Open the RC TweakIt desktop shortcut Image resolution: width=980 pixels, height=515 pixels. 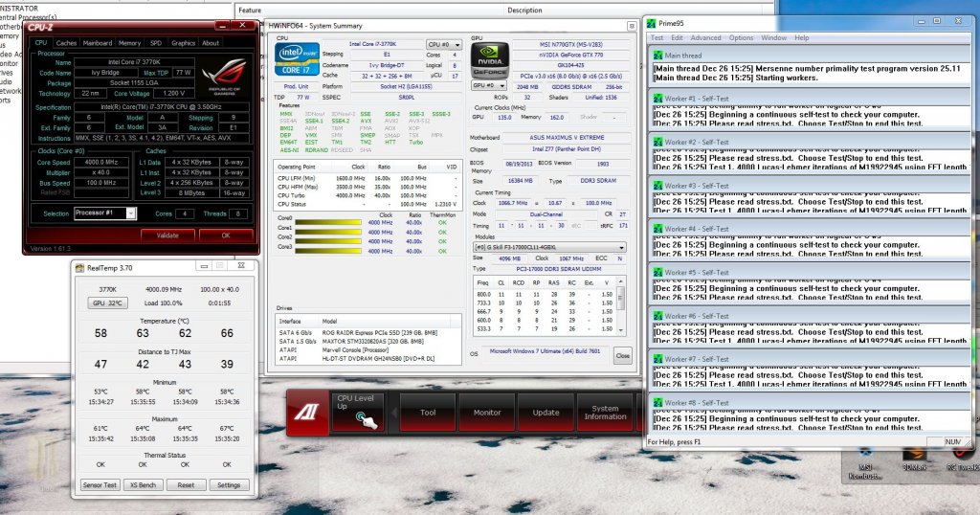962,459
